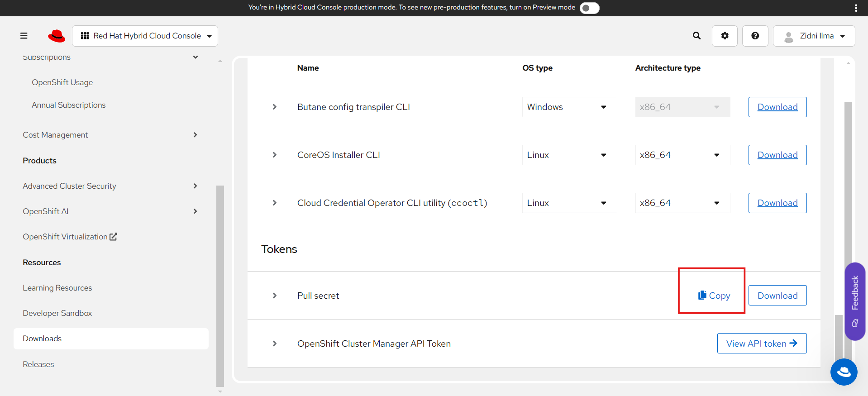The image size is (868, 396).
Task: Open the help question mark icon
Action: click(755, 36)
